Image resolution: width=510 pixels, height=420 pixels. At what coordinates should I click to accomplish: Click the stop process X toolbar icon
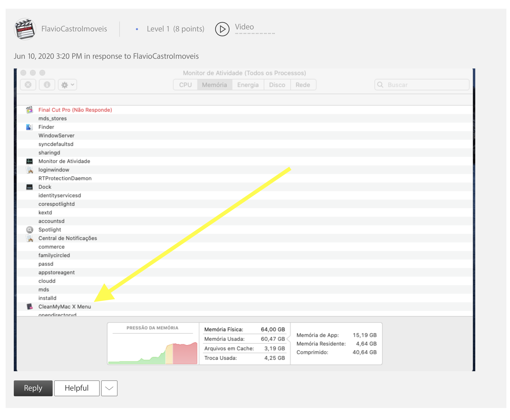click(x=28, y=85)
